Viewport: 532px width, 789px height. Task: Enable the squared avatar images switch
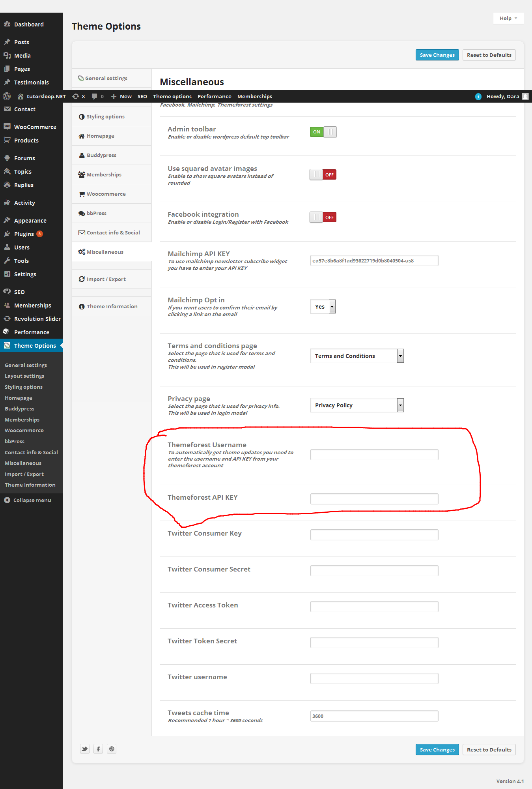(x=323, y=174)
